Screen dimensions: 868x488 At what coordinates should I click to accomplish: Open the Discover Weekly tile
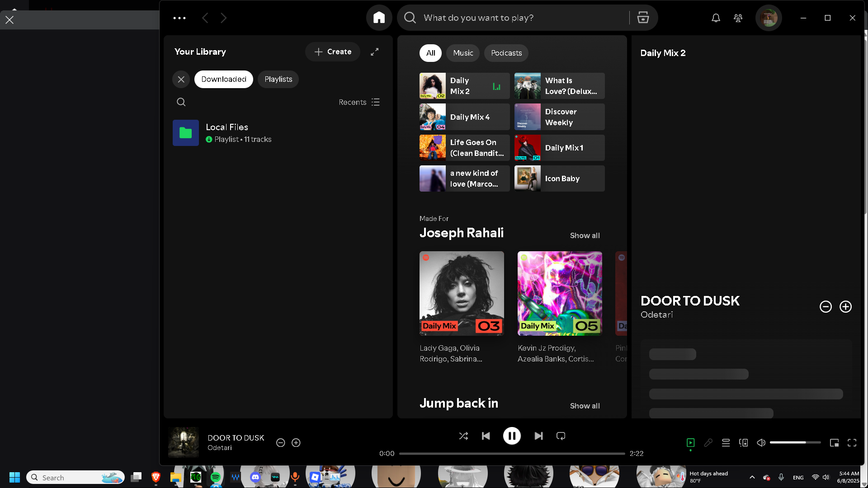point(559,117)
